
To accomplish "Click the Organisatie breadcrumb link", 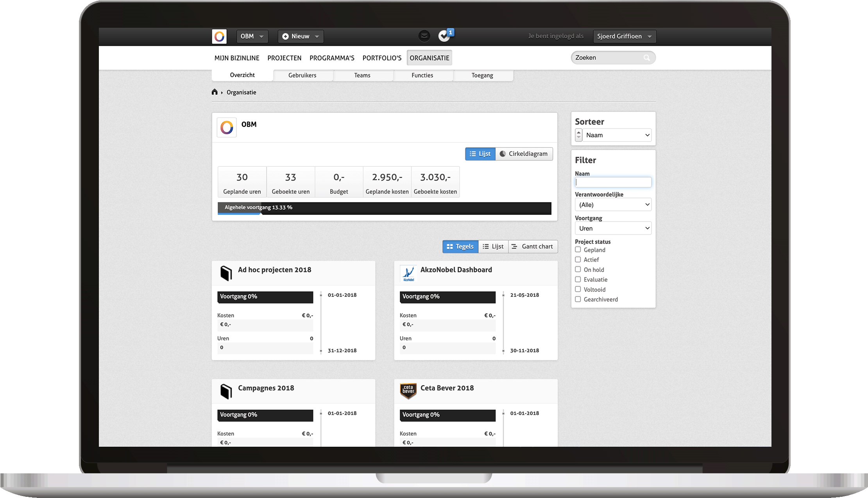I will 242,92.
